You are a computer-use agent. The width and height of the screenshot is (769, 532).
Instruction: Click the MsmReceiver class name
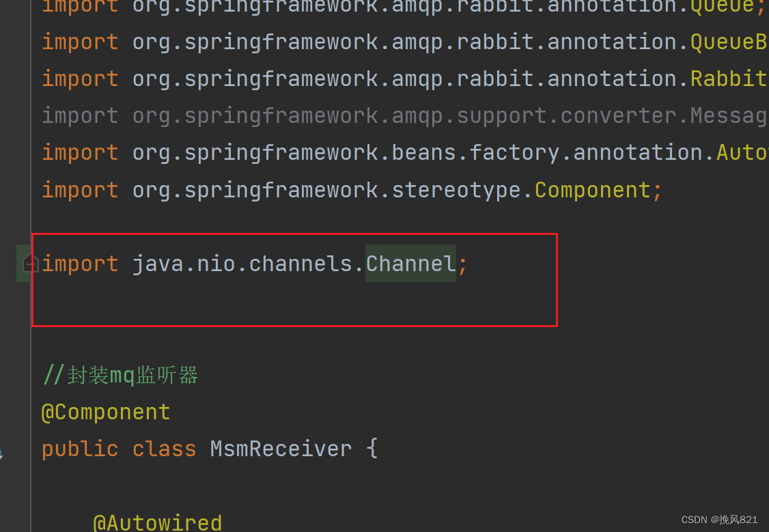(x=280, y=448)
